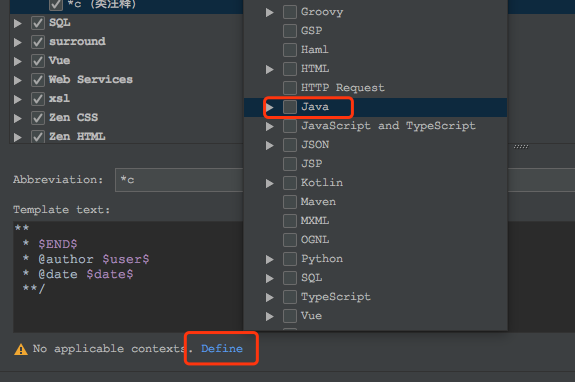Expand the SQL template group
This screenshot has width=575, height=382.
pyautogui.click(x=18, y=23)
